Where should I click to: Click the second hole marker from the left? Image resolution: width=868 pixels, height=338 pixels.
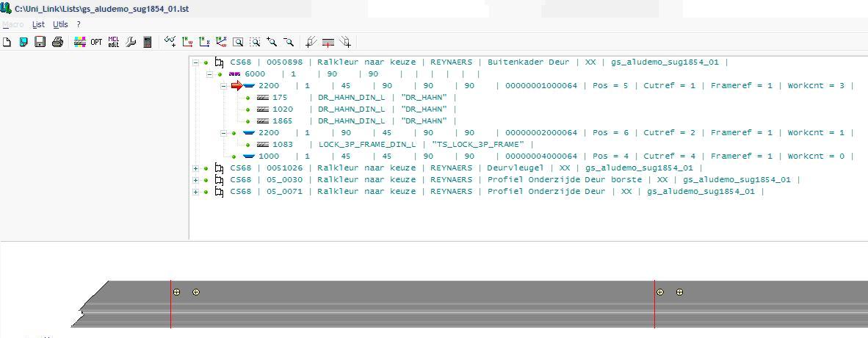(196, 292)
